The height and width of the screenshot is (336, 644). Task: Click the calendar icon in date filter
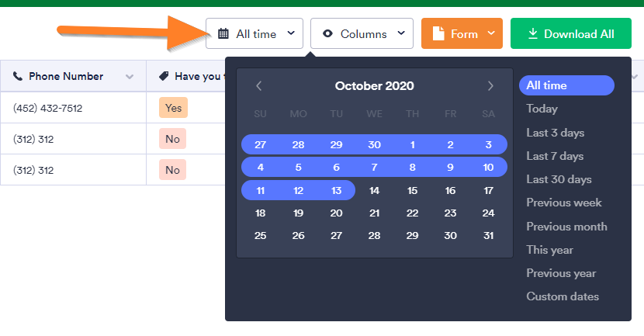[223, 34]
